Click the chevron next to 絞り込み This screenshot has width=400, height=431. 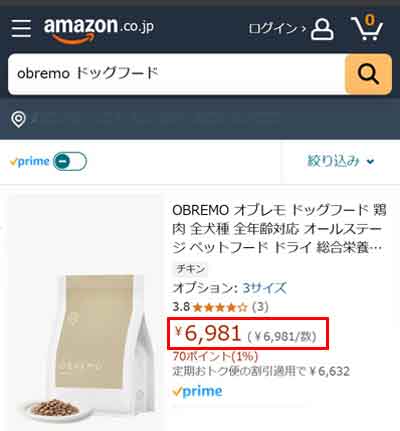[370, 162]
